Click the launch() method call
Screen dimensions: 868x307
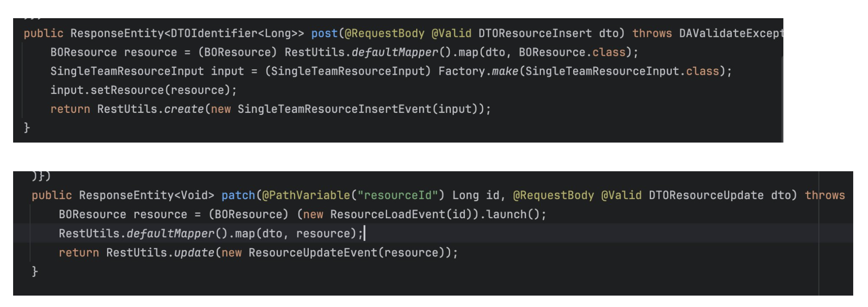513,214
